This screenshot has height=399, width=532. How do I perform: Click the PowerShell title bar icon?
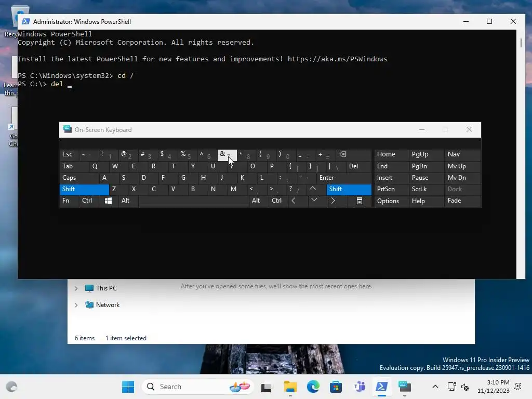[26, 21]
